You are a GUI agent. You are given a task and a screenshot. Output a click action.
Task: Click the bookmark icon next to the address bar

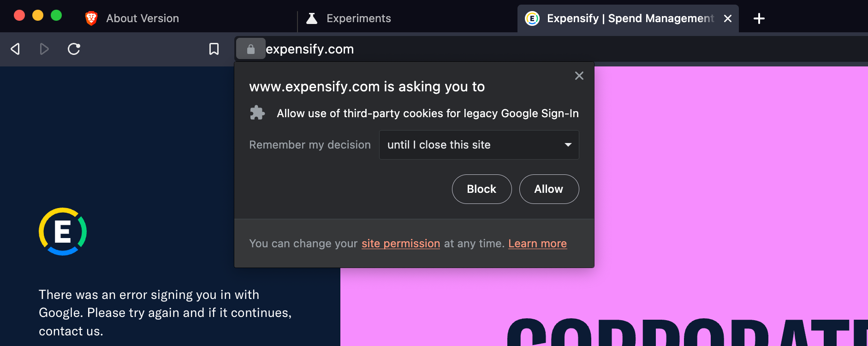tap(214, 49)
